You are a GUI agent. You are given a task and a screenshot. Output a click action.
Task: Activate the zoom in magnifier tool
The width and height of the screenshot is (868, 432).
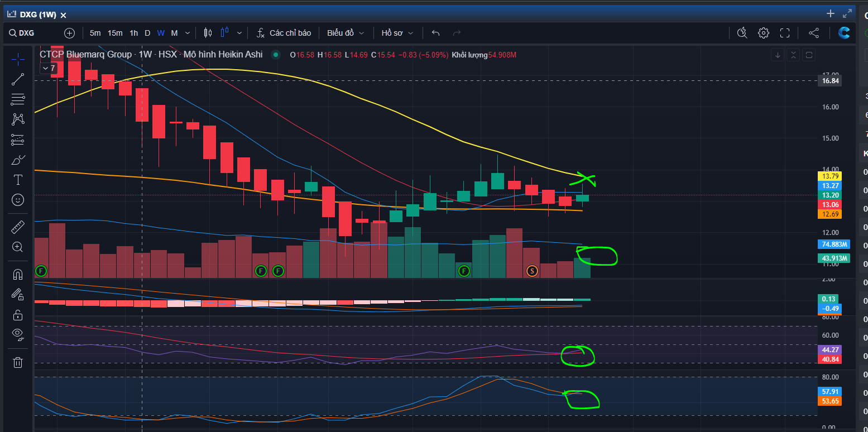[18, 247]
